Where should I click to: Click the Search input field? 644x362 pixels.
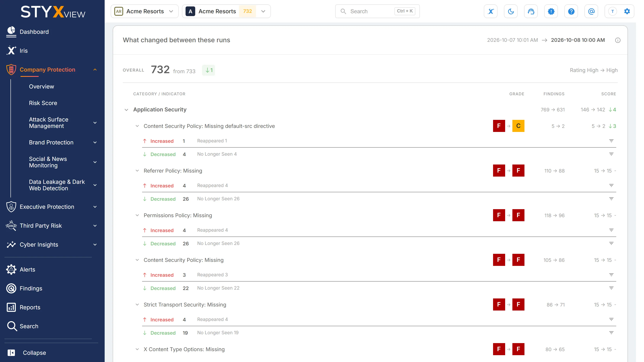[377, 11]
